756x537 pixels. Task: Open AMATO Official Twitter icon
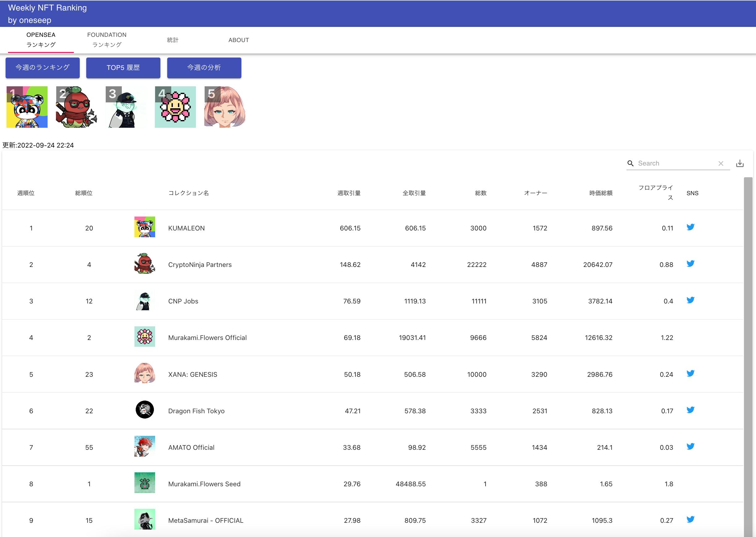pos(690,446)
